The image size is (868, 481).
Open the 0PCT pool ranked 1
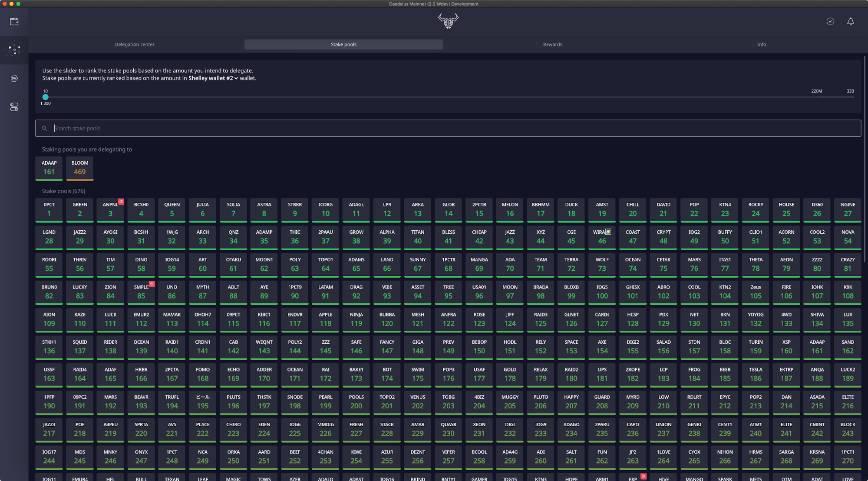pos(49,209)
